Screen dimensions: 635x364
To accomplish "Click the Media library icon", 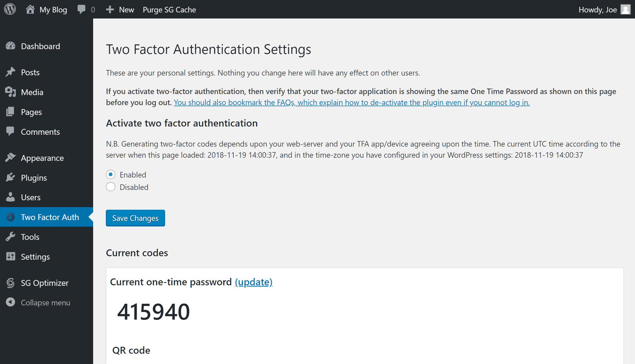I will click(10, 92).
